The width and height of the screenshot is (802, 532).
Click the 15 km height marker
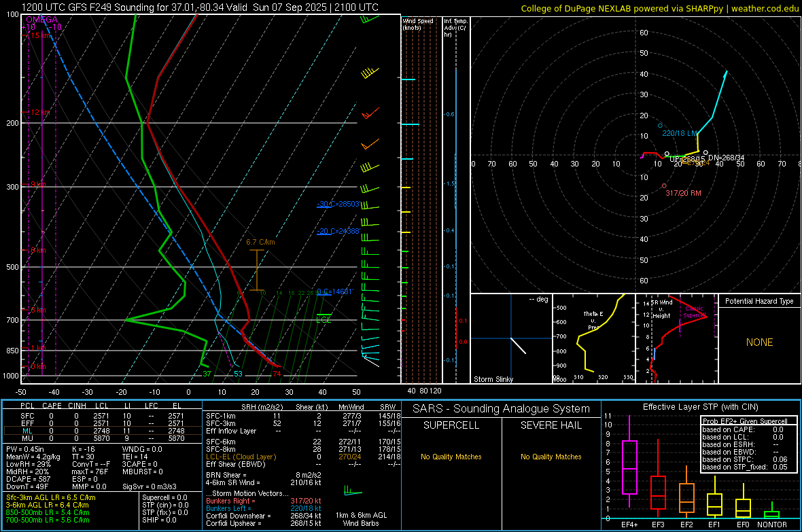point(41,35)
